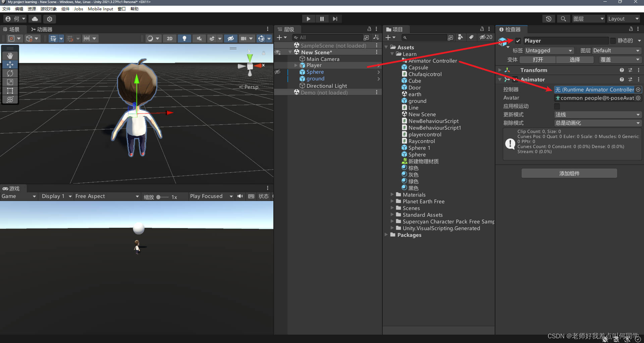Open the Tag dropdown showing Untagged
Viewport: 644px width, 343px height.
click(x=549, y=51)
